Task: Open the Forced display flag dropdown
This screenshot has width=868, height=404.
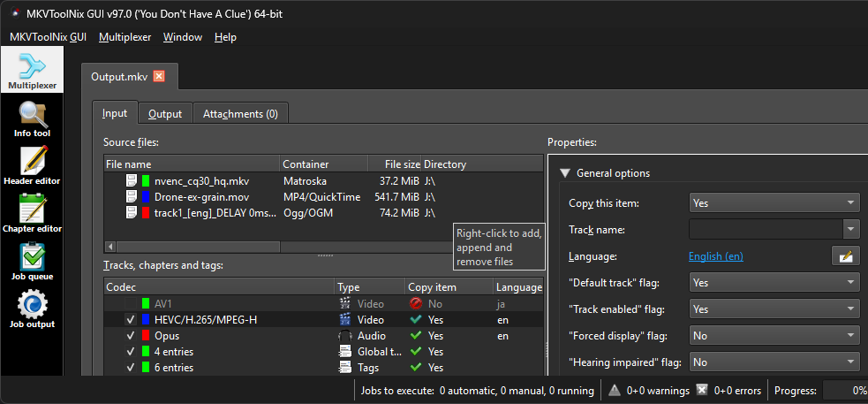Action: (x=774, y=336)
